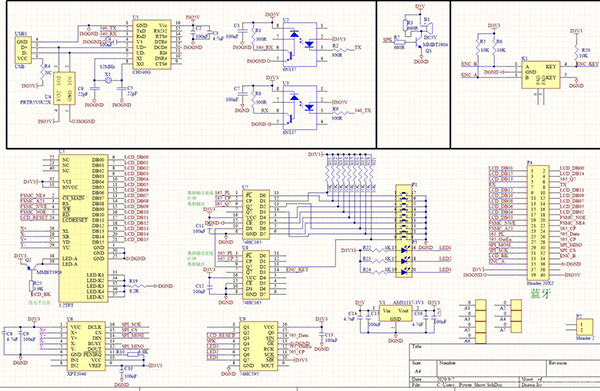Select the lower 74HC165 chip
Image resolution: width=600 pixels, height=391 pixels.
point(256,275)
